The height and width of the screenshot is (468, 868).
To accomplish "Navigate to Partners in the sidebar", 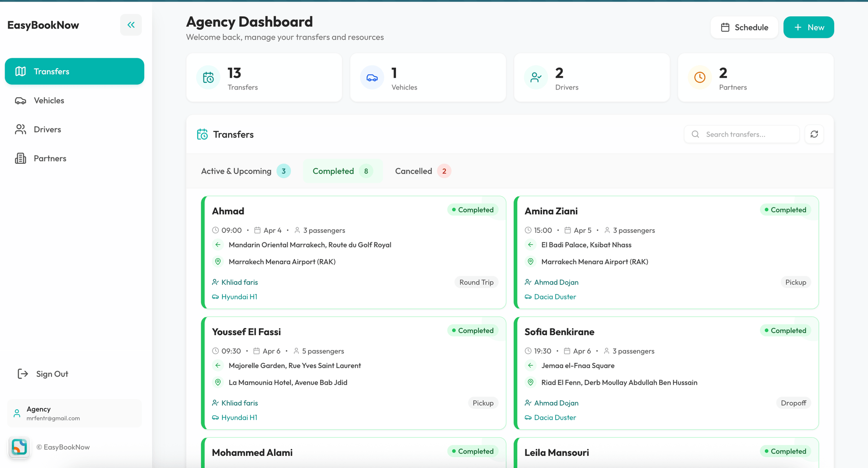I will pyautogui.click(x=75, y=158).
